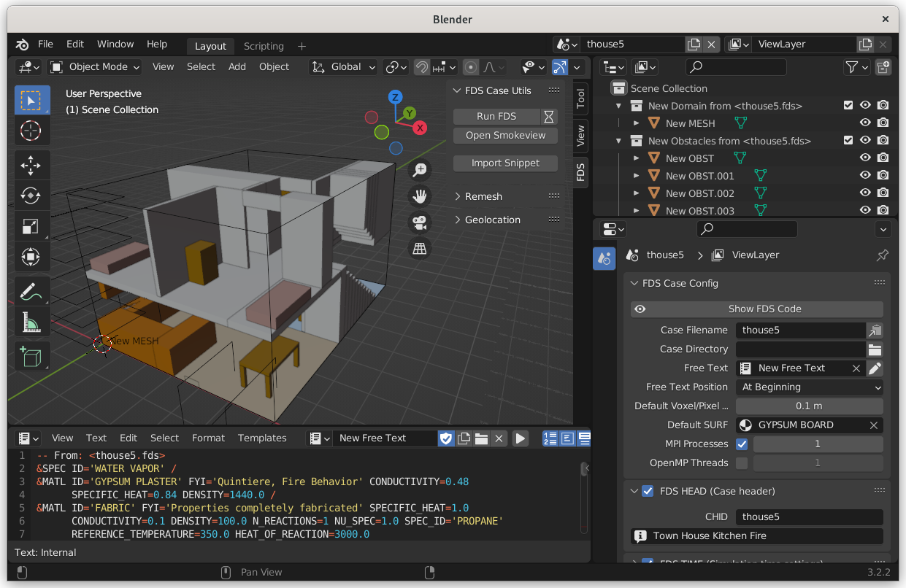Open the File menu
Screen dimensions: 906x588
point(45,44)
